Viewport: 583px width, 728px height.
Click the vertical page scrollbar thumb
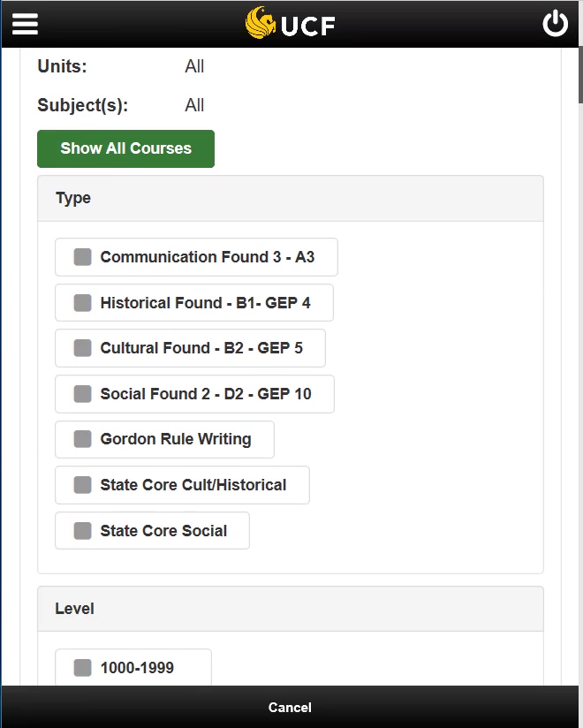(x=580, y=75)
